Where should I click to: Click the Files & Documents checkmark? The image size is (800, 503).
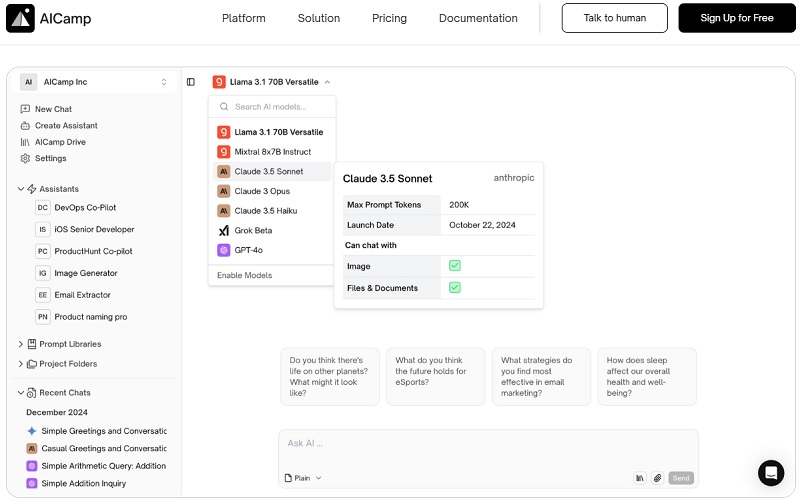point(454,288)
